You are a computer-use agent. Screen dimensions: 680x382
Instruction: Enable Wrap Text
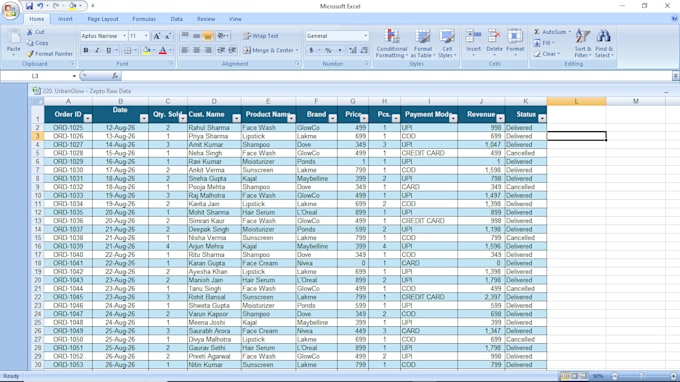click(261, 36)
